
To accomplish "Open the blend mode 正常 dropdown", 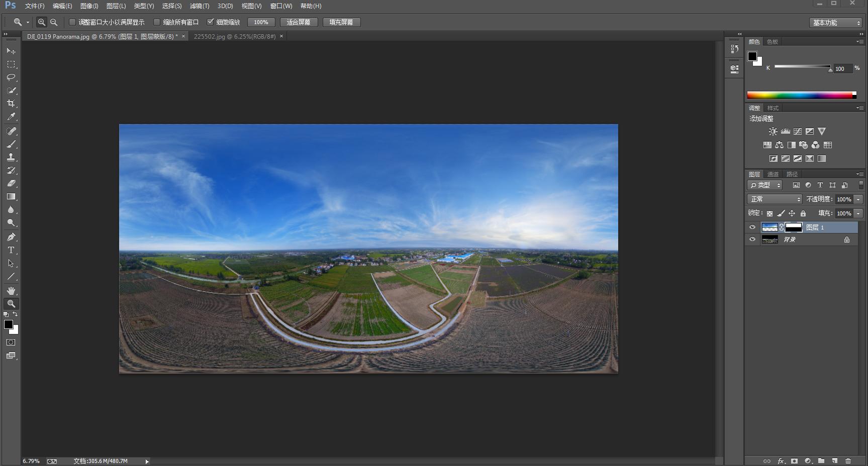I will tap(775, 199).
